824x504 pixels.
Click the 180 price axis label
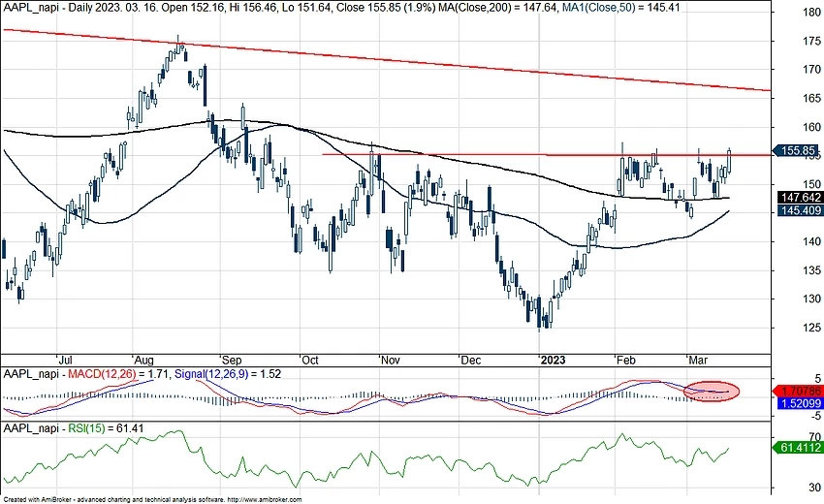click(x=812, y=12)
